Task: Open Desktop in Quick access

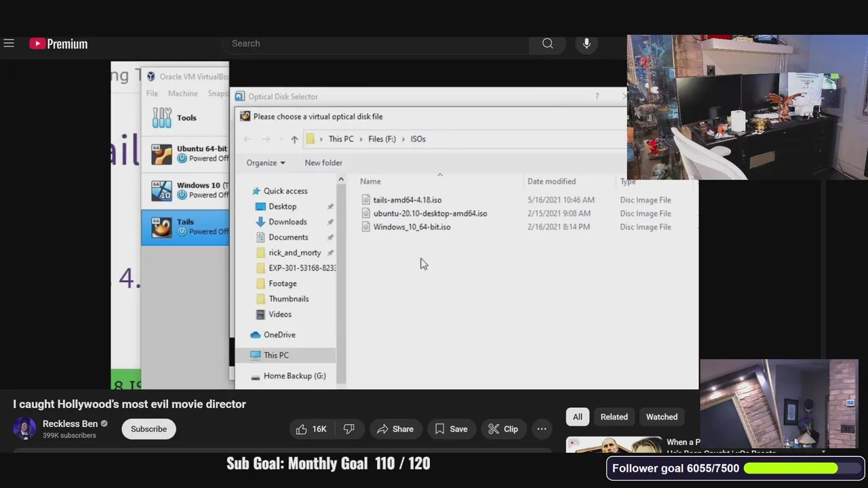Action: pos(282,206)
